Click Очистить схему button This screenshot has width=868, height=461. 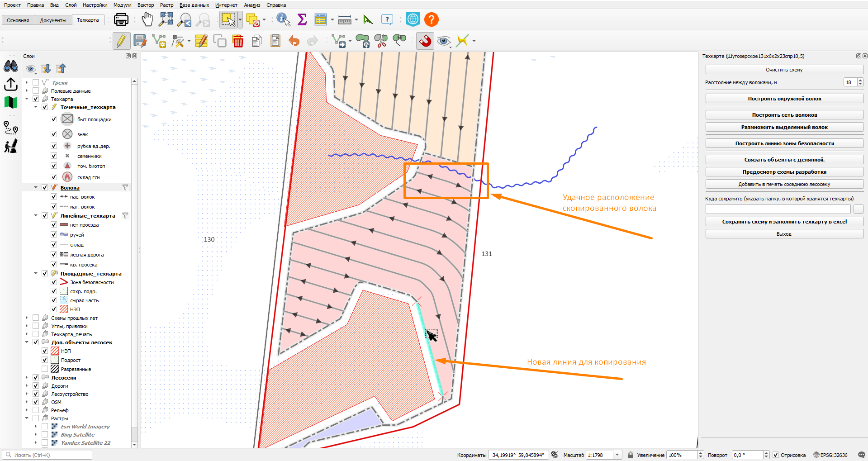pos(784,70)
